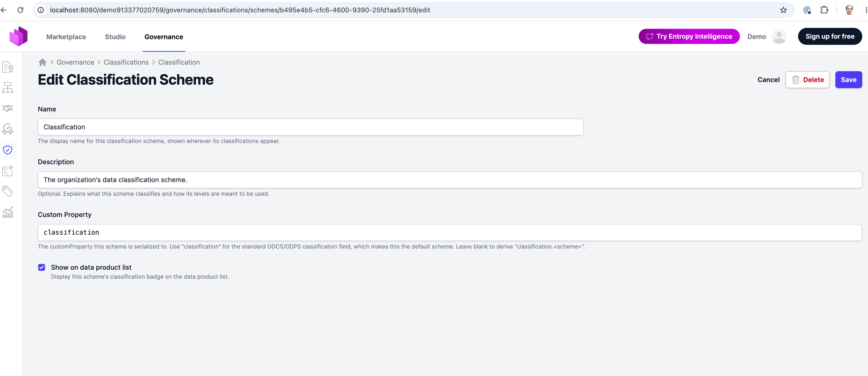This screenshot has height=376, width=868.
Task: Open the AI terminal sidebar icon
Action: (x=8, y=170)
